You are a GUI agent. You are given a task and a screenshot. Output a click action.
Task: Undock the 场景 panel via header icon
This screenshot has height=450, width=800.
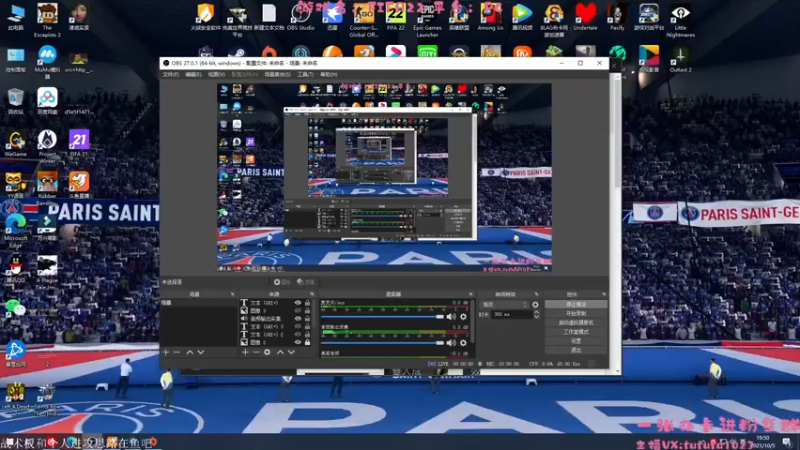[x=232, y=294]
